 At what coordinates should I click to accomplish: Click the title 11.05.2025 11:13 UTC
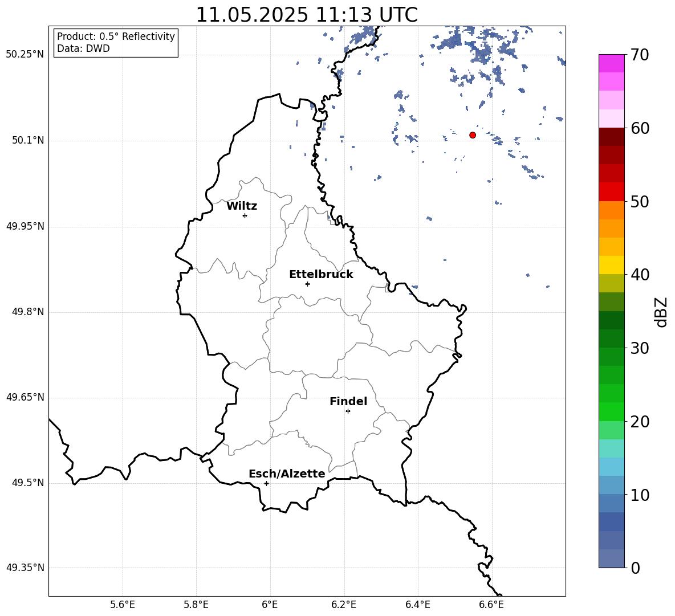tap(307, 15)
